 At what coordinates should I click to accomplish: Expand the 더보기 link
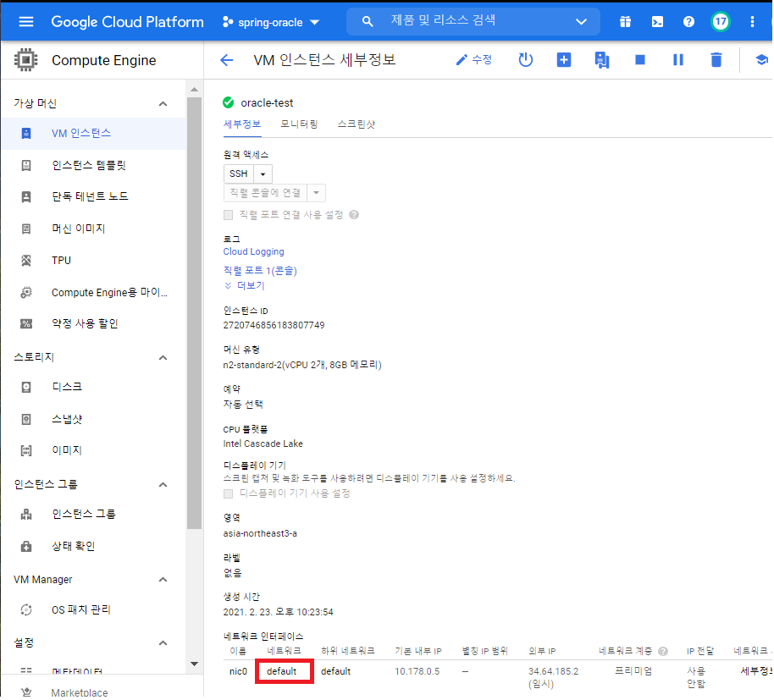[x=245, y=285]
